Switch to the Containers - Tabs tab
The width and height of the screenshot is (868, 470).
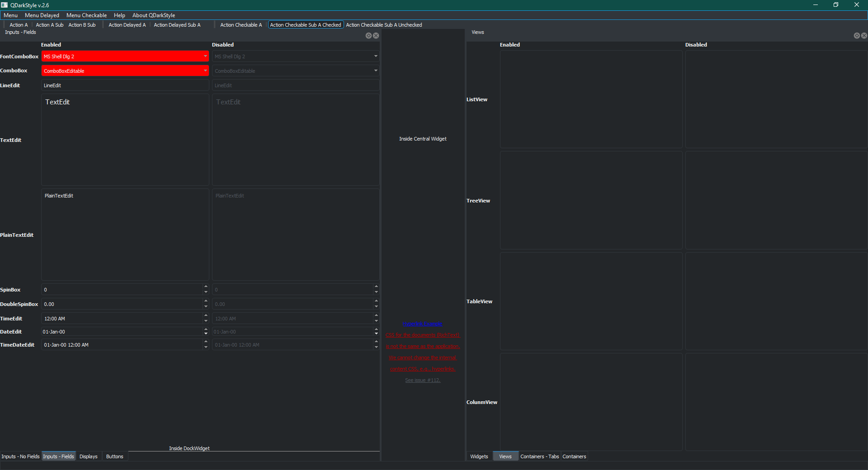[539, 456]
